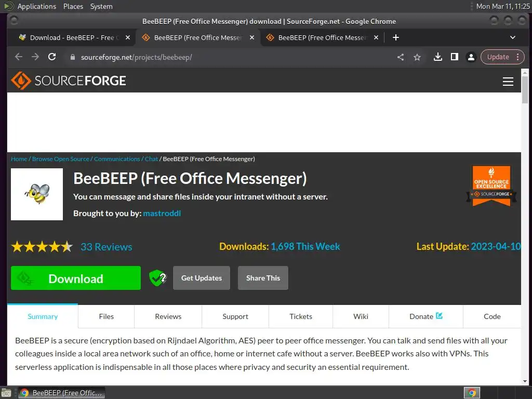
Task: Share this page via Chrome share icon
Action: click(401, 57)
